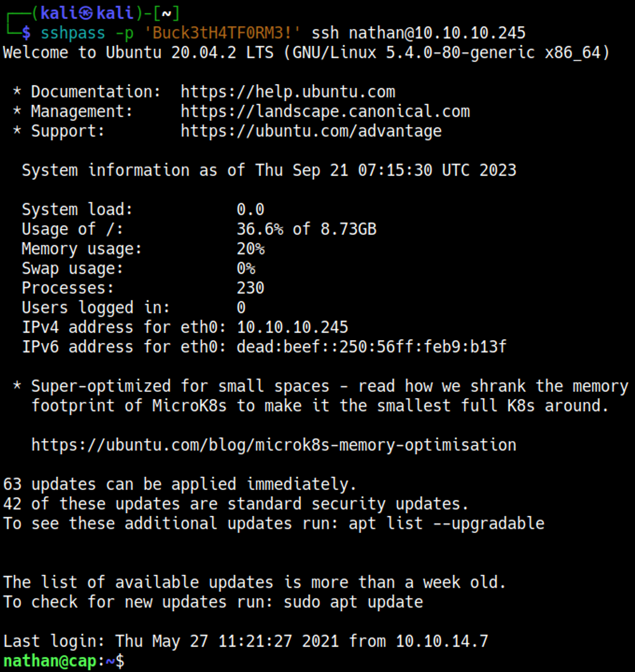Screen dimensions: 635x672
Task: Click the "apt list --upgradable" command text
Action: (446, 524)
